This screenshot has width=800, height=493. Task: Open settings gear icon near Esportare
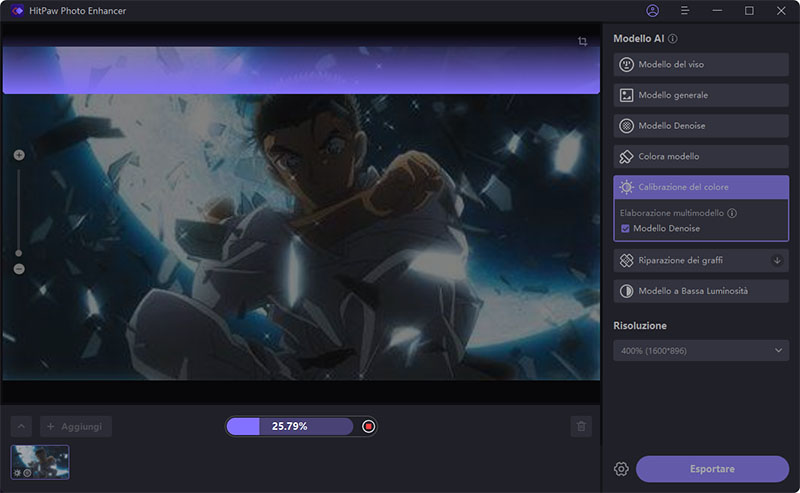pos(621,469)
